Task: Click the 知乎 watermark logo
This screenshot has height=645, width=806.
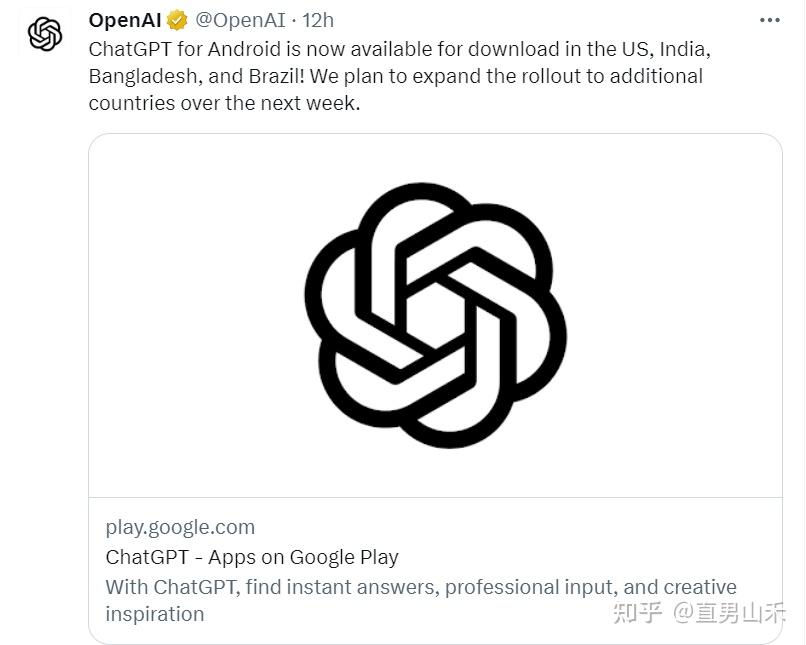Action: coord(637,613)
